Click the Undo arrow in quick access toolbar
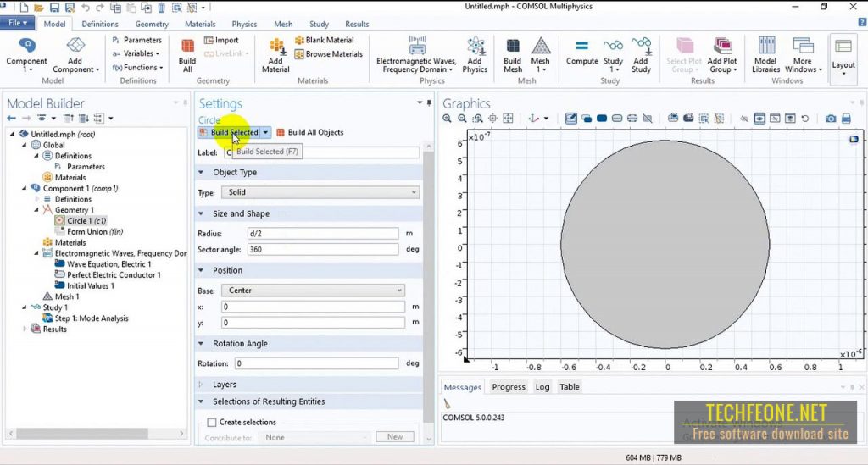Viewport: 868px width, 465px height. 86,8
